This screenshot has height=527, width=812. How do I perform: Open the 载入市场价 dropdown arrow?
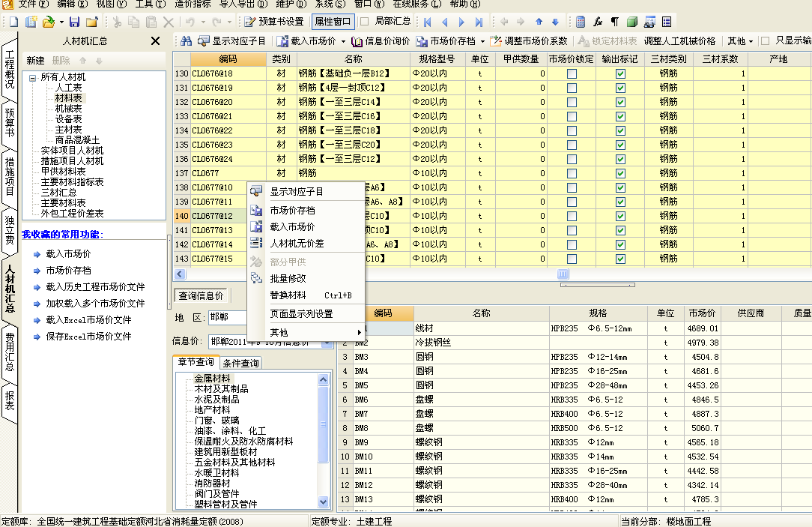[x=343, y=41]
